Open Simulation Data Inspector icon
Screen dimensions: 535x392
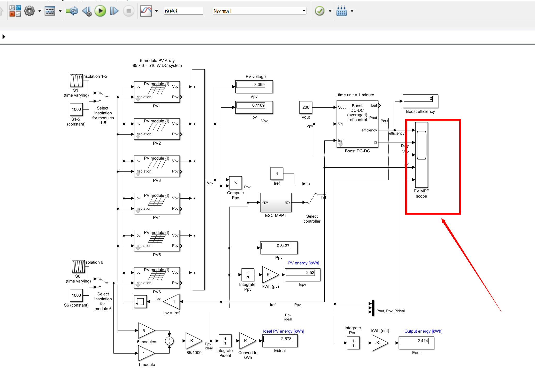tap(146, 11)
